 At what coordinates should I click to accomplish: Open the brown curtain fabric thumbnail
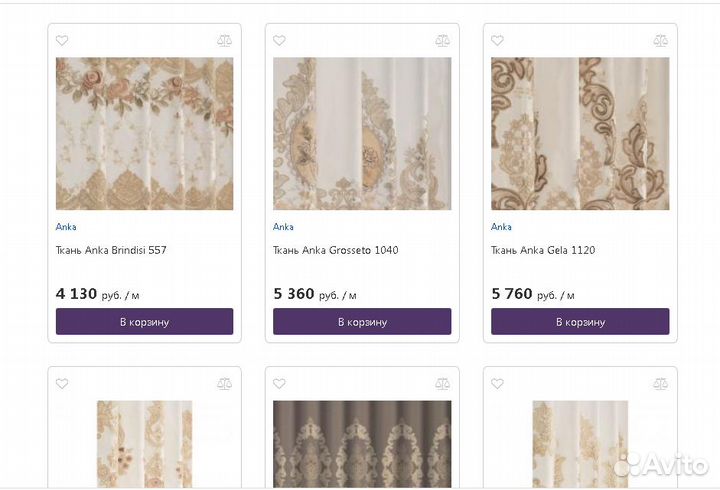pyautogui.click(x=362, y=444)
